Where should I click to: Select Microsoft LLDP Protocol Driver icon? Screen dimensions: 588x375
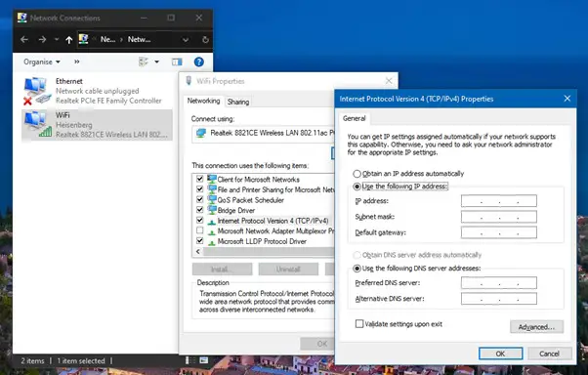(212, 242)
